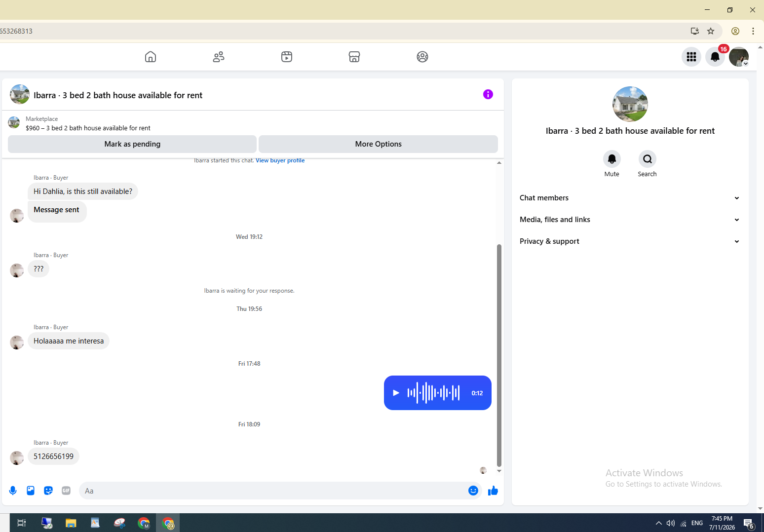The width and height of the screenshot is (764, 532).
Task: Open Task View on taskbar
Action: (21, 523)
